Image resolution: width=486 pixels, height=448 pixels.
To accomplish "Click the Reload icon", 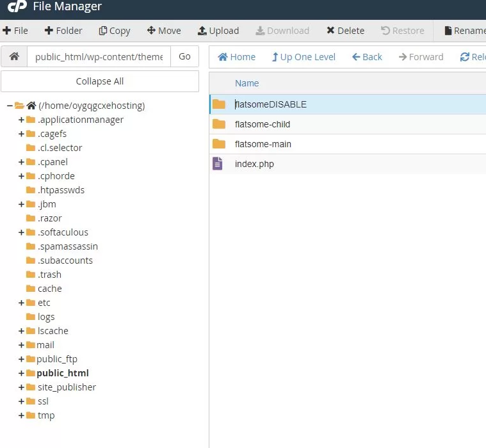I will [464, 57].
